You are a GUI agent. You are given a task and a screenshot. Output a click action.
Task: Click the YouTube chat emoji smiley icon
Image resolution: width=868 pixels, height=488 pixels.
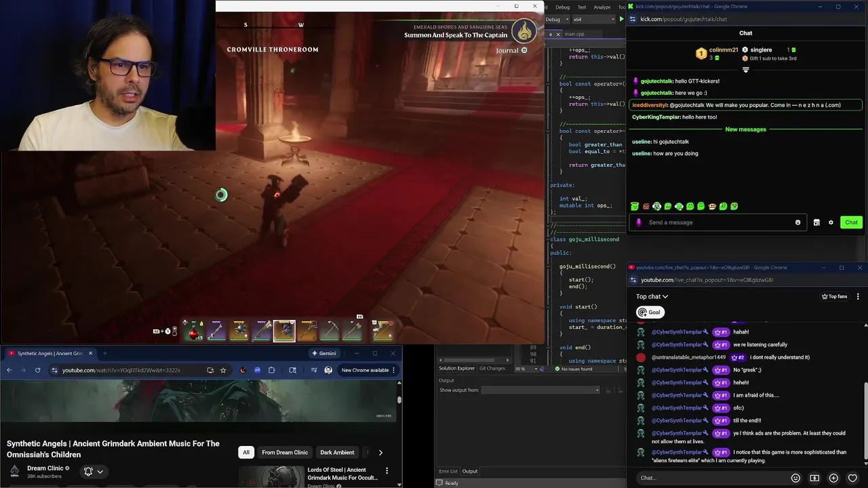coord(795,478)
